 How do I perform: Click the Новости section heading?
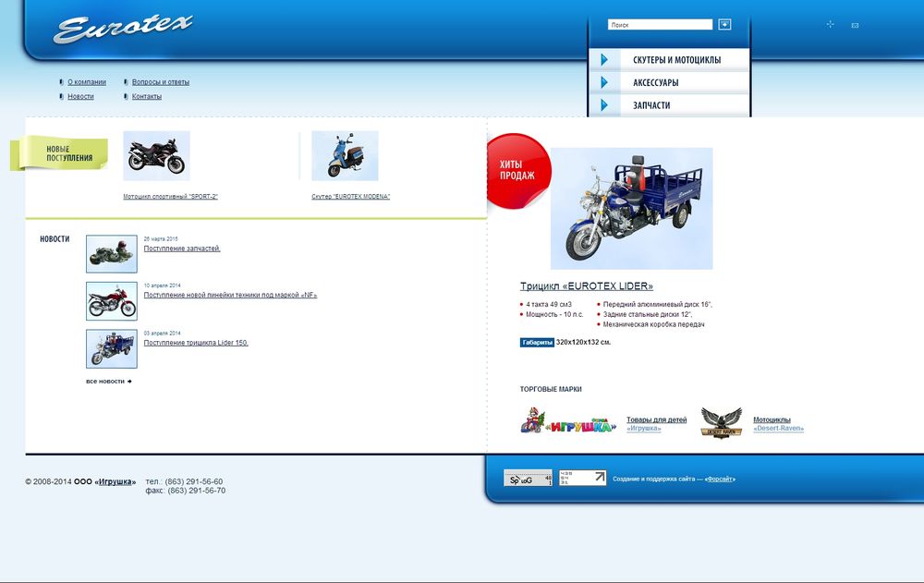(x=55, y=238)
